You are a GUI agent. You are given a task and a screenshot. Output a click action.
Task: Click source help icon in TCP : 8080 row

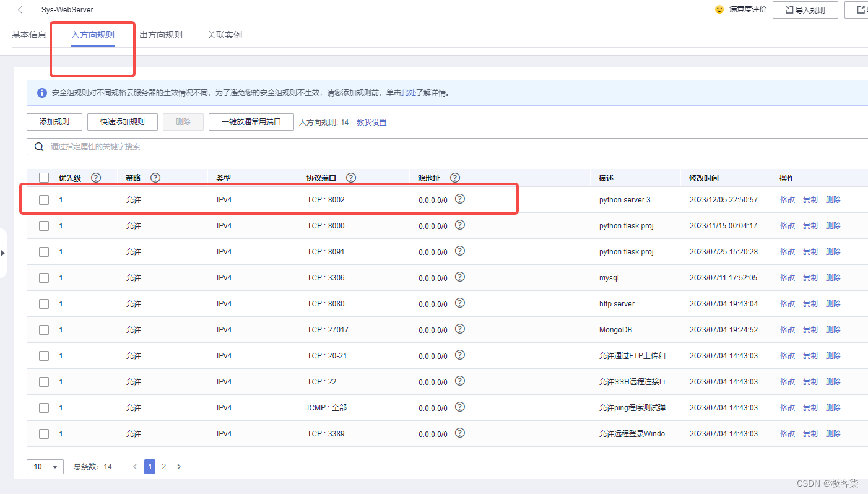pos(459,303)
